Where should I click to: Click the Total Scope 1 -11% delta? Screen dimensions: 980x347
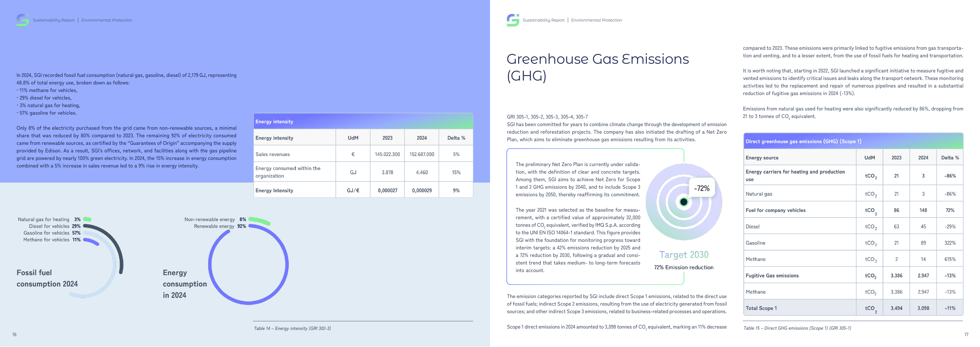tap(950, 308)
